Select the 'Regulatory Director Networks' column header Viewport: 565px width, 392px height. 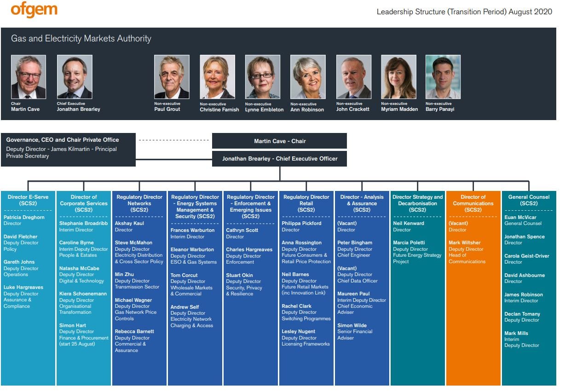[x=139, y=203]
